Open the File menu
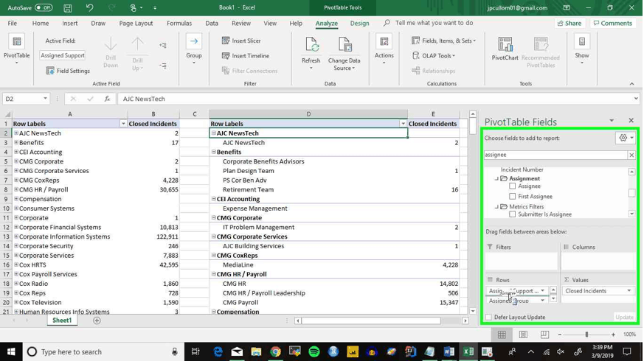644x361 pixels. tap(13, 24)
